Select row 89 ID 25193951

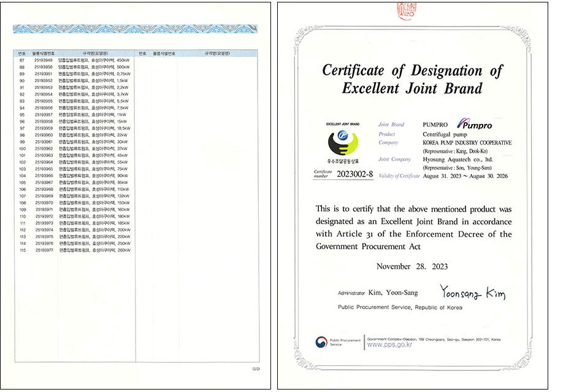(44, 74)
